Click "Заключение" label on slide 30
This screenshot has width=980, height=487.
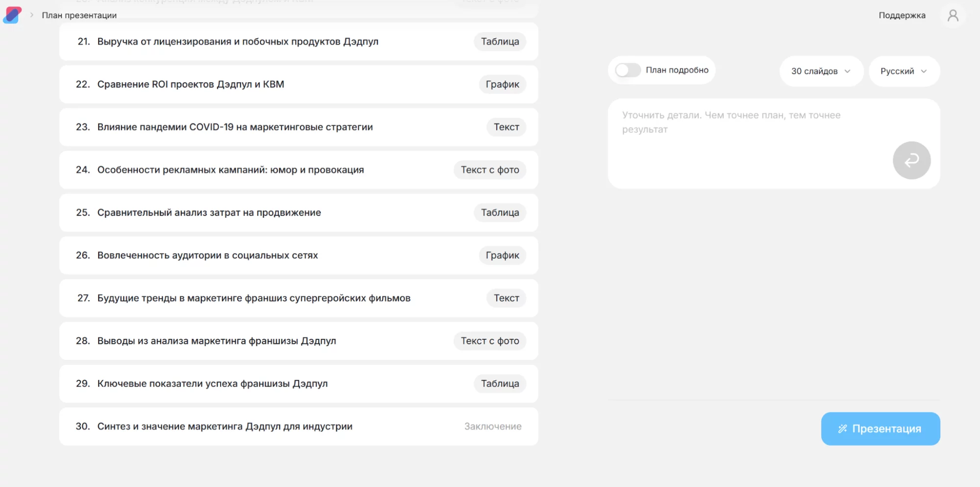point(493,426)
